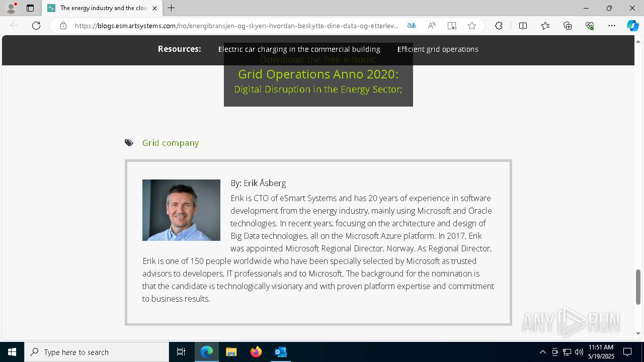644x362 pixels.
Task: Open volume control tray icon
Action: (579, 352)
